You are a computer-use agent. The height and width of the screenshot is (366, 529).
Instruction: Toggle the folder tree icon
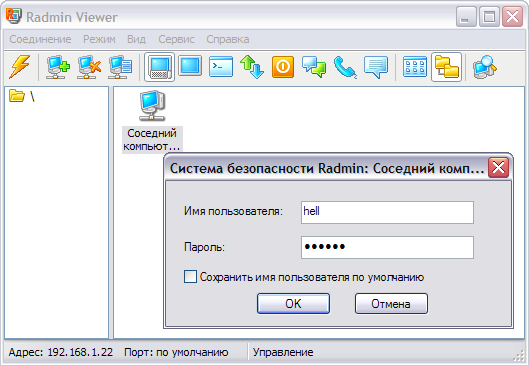(x=446, y=67)
